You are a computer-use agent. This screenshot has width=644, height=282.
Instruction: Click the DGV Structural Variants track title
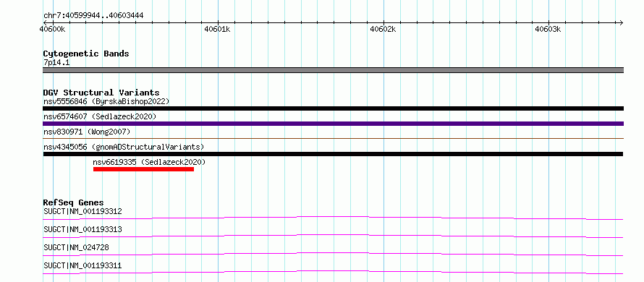click(101, 93)
